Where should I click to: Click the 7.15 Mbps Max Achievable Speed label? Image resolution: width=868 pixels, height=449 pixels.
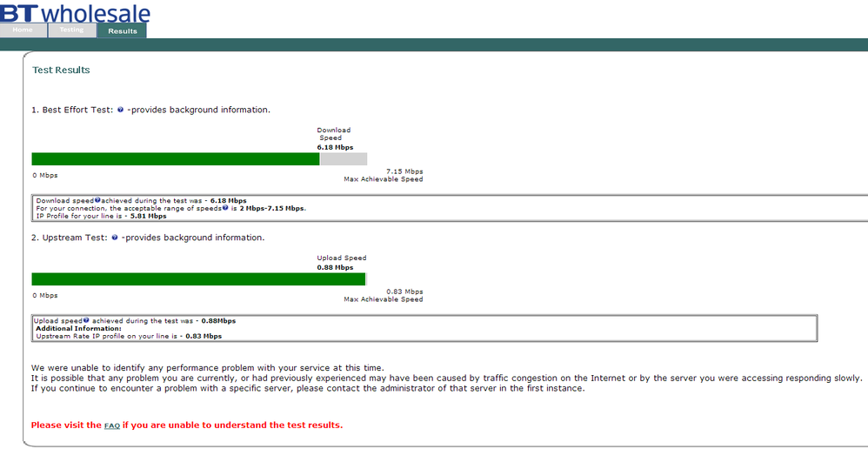click(384, 176)
